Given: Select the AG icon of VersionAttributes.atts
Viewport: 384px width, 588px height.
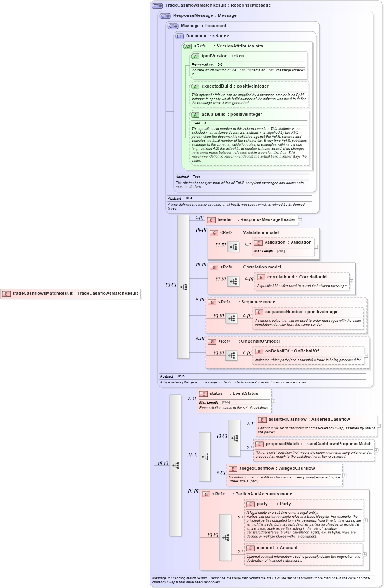Looking at the screenshot, I should tap(188, 46).
